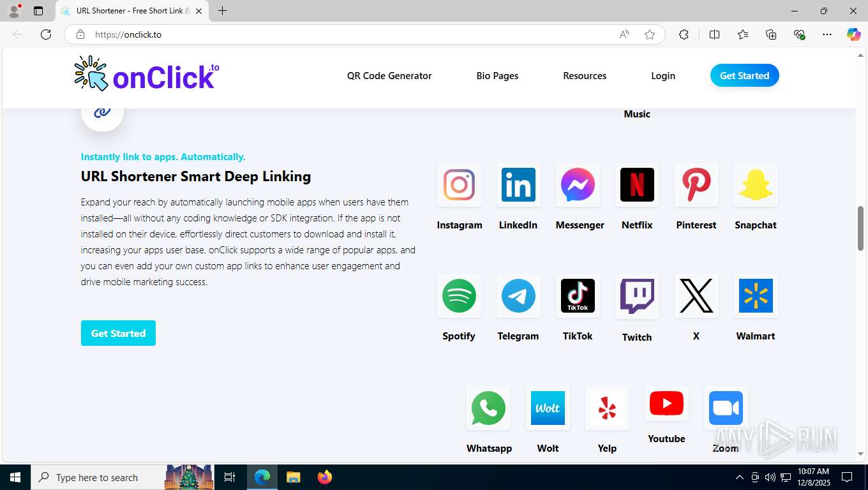
Task: Open volume control in tray
Action: [x=770, y=477]
